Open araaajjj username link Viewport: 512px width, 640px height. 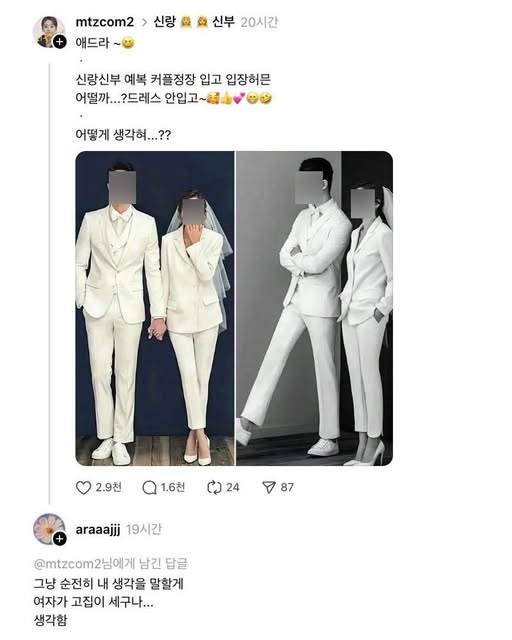coord(98,529)
